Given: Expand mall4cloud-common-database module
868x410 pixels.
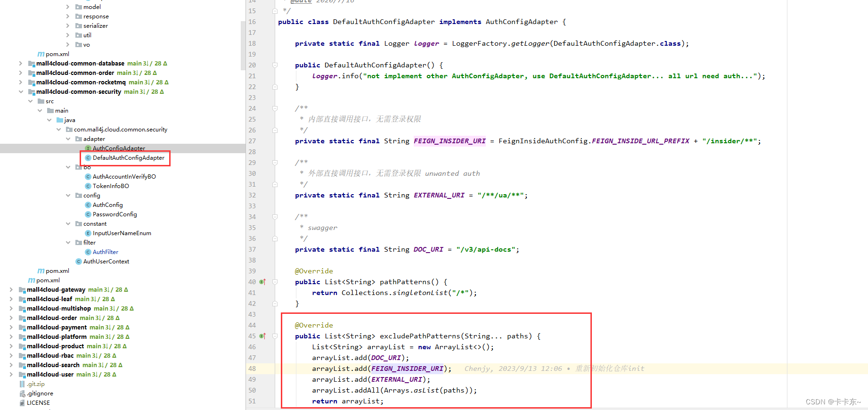Looking at the screenshot, I should point(21,64).
